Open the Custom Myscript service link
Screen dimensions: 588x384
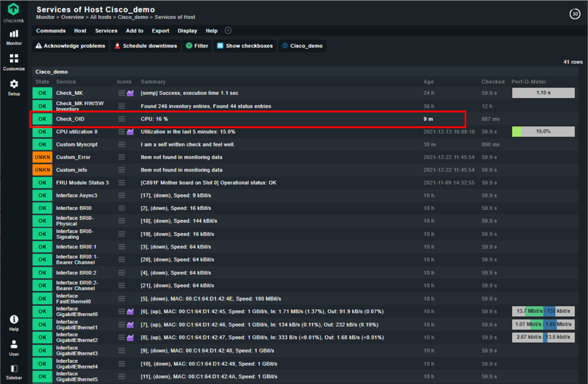76,144
